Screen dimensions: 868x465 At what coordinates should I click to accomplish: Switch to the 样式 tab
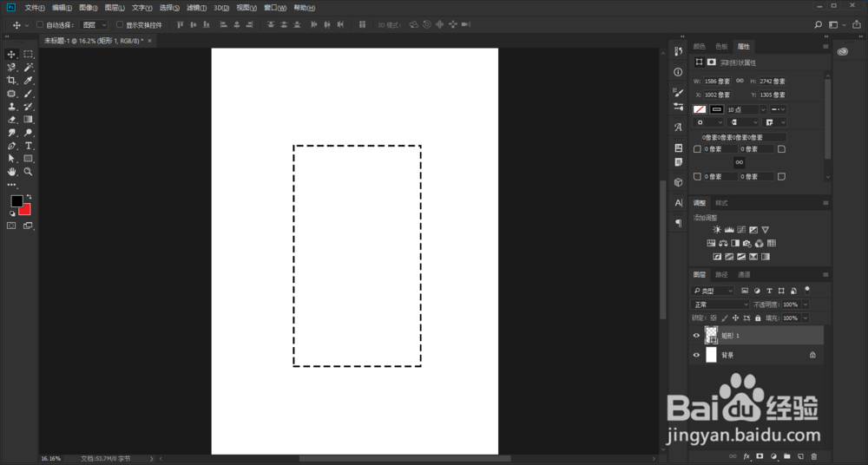click(721, 203)
